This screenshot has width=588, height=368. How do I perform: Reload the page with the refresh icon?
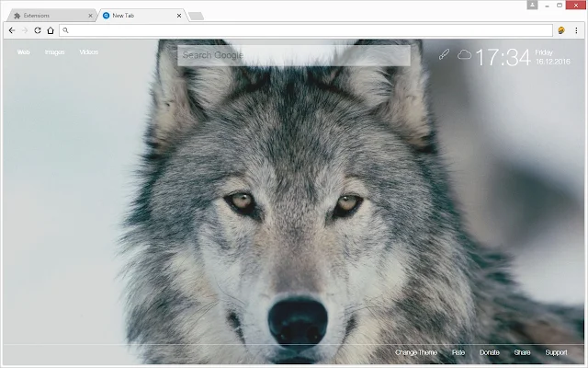(x=38, y=30)
